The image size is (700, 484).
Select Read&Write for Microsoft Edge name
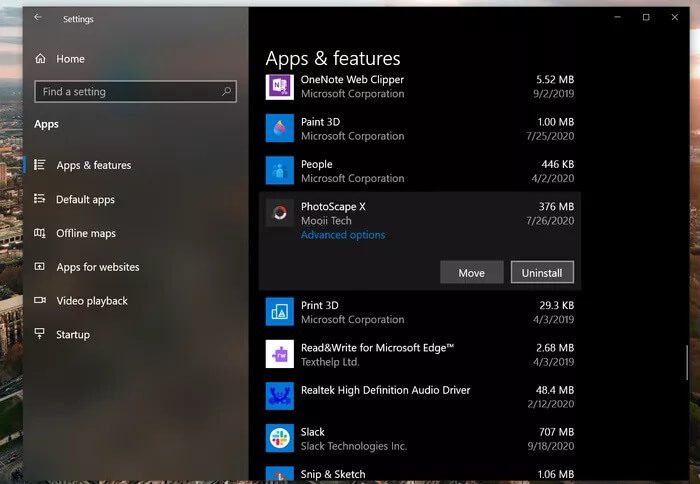[377, 348]
